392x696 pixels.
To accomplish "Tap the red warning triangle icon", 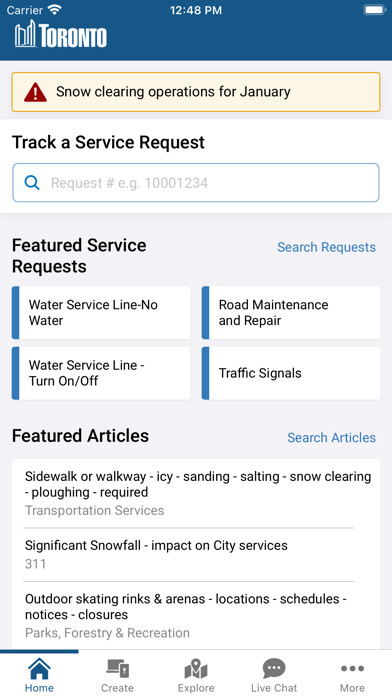I will [35, 92].
